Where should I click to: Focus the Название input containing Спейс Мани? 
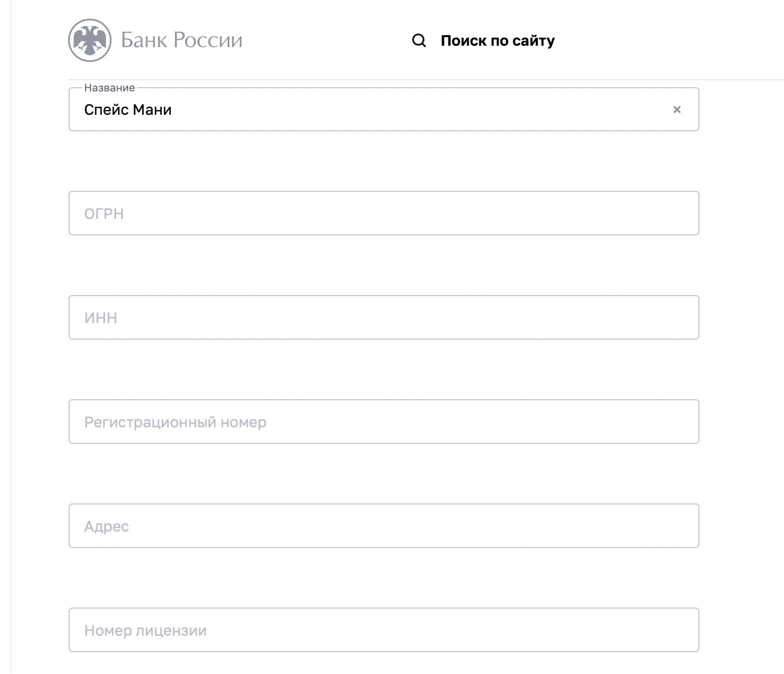384,109
